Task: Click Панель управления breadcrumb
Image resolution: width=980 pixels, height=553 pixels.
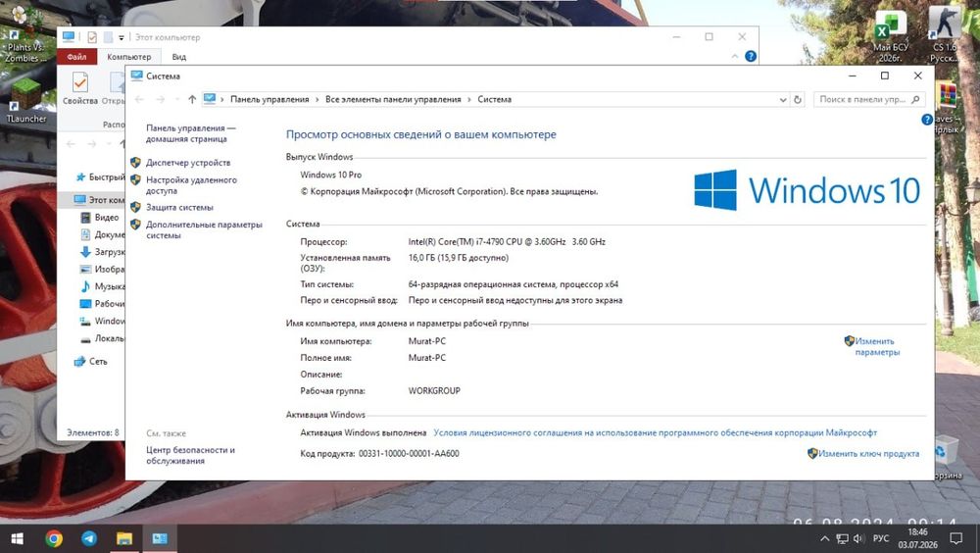Action: [269, 99]
